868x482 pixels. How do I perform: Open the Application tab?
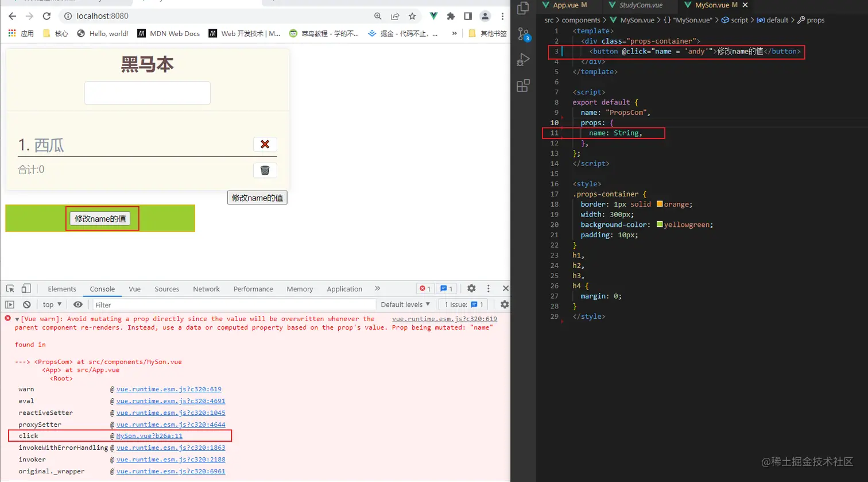point(344,289)
